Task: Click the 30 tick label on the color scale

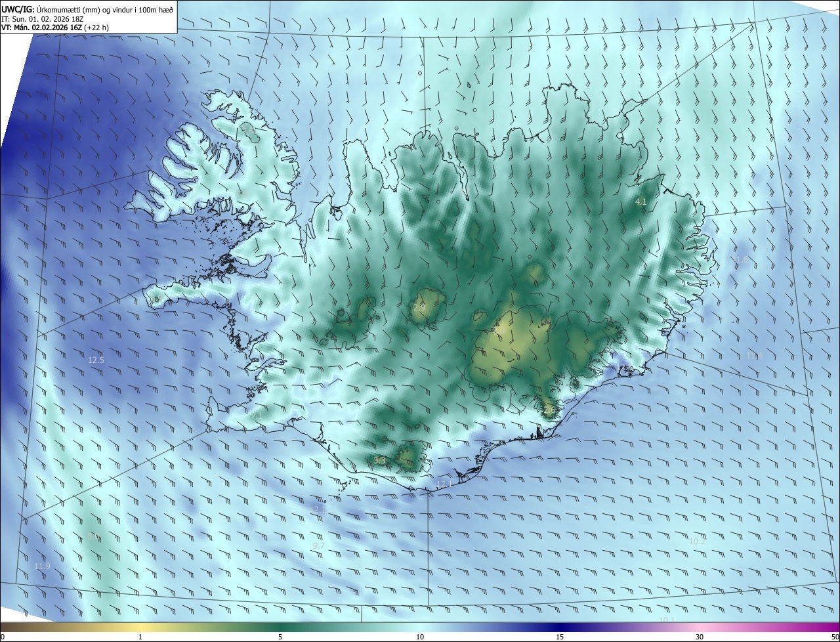Action: (x=700, y=637)
